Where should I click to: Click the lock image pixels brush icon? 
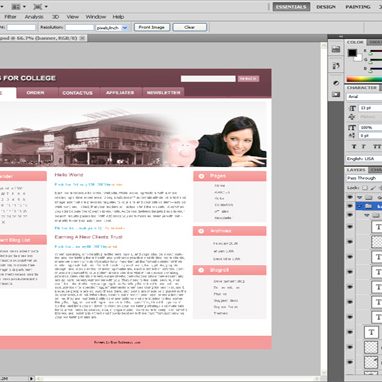coord(373,188)
